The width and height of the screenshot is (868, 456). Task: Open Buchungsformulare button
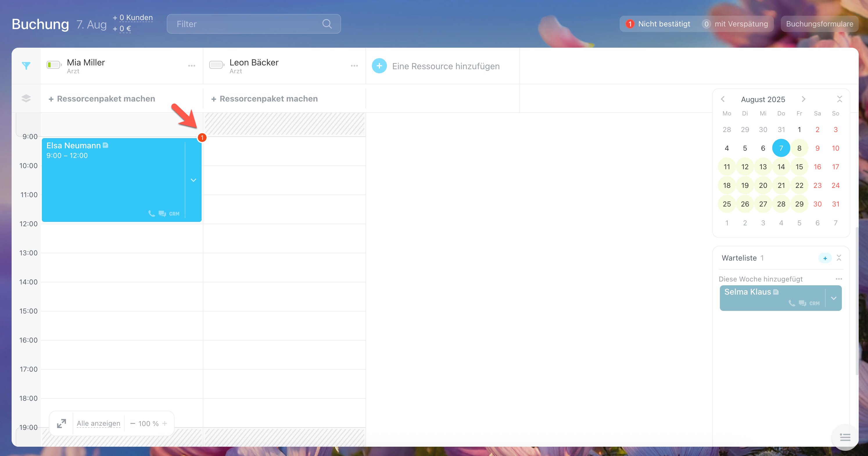[x=819, y=24]
